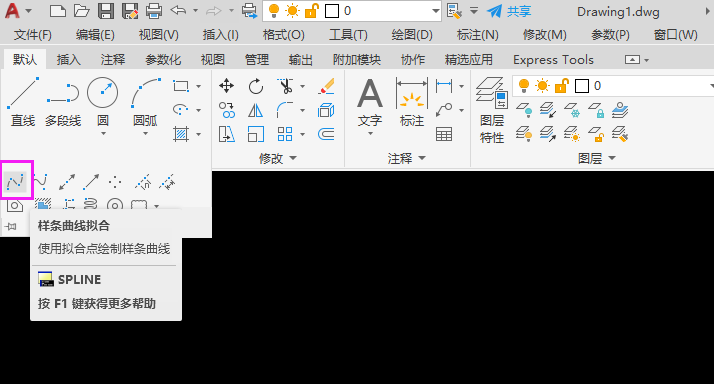This screenshot has height=384, width=714.
Task: Select the 多段线 polyline tool
Action: (63, 102)
